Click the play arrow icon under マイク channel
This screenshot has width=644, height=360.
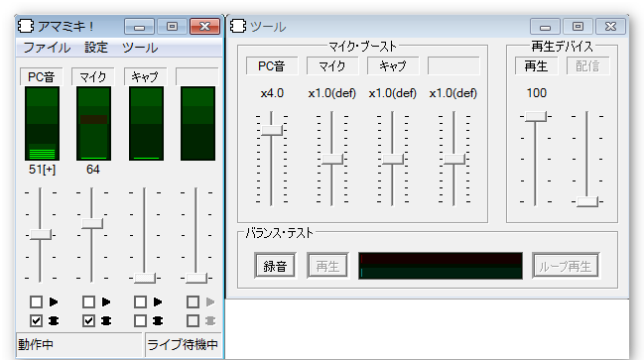106,302
